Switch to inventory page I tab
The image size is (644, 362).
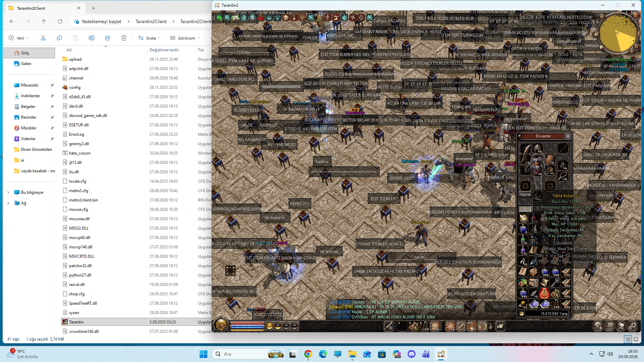525,208
